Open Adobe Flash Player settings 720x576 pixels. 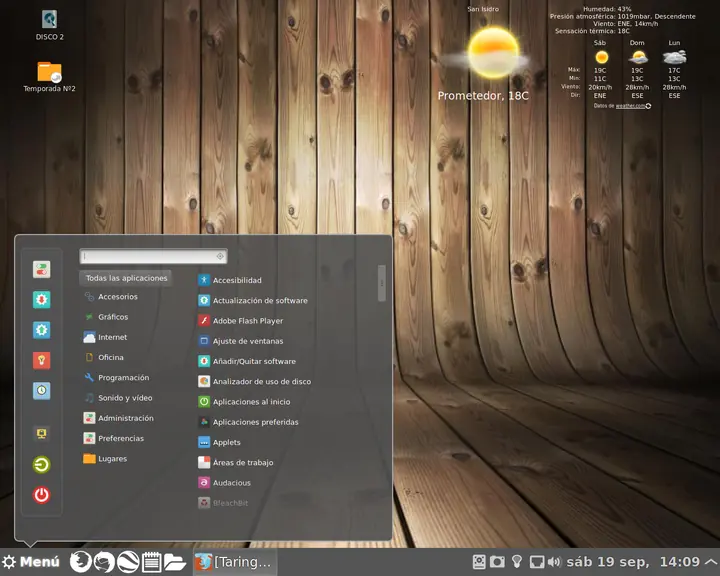click(240, 321)
